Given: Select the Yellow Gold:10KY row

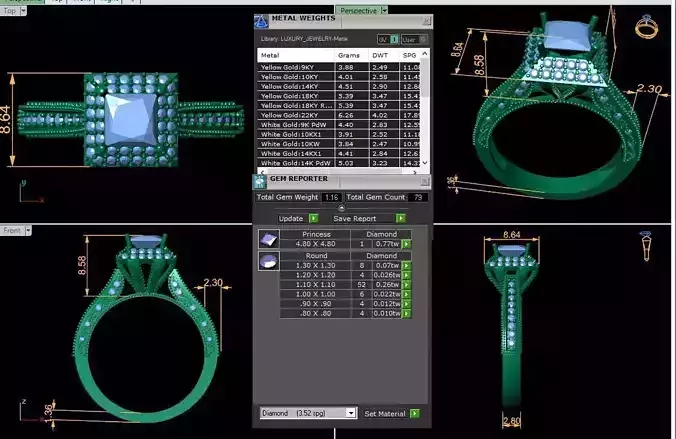Looking at the screenshot, I should click(339, 77).
